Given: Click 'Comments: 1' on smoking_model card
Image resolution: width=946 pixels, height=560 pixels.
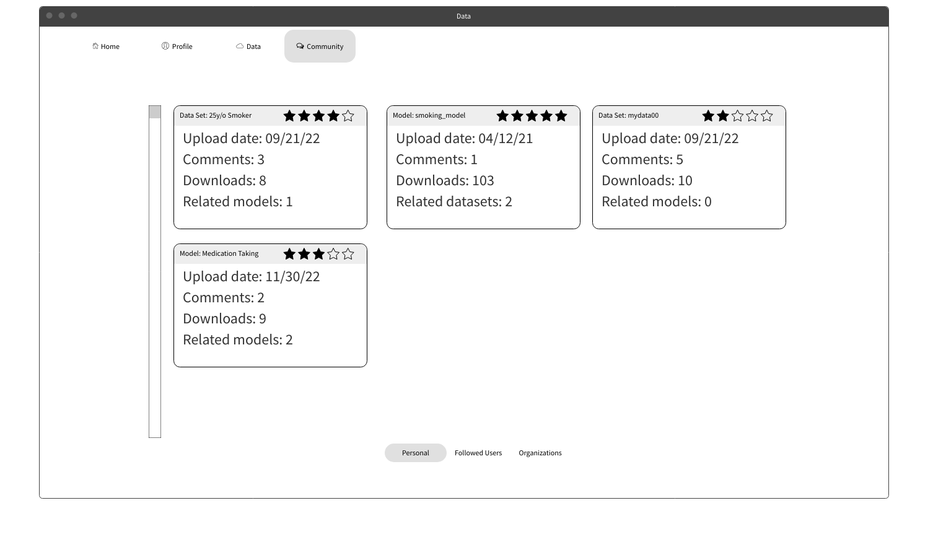Looking at the screenshot, I should pyautogui.click(x=437, y=159).
